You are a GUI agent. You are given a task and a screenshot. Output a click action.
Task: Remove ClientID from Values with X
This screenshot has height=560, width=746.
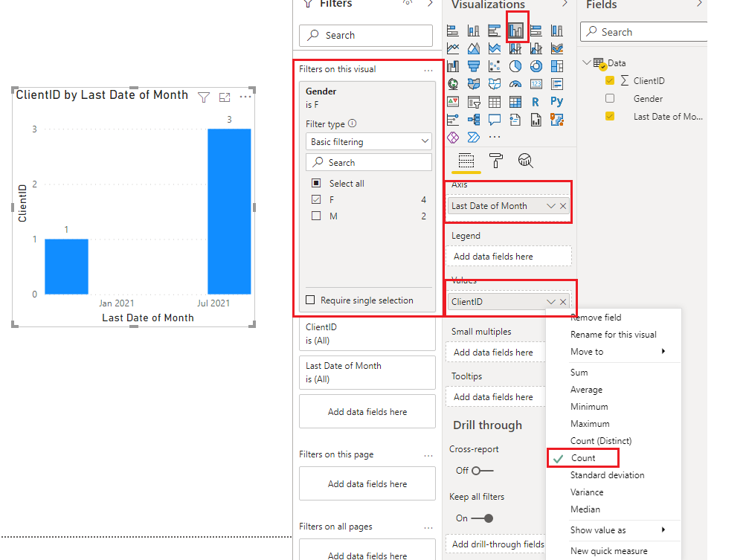tap(563, 302)
